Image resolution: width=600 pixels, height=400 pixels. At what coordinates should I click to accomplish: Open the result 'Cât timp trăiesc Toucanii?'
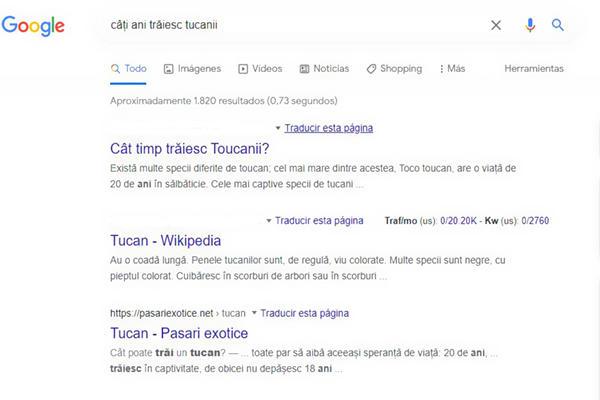(190, 149)
